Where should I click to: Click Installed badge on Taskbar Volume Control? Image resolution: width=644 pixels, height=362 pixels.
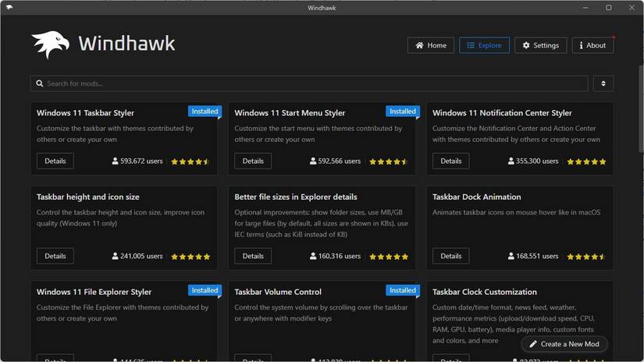point(403,290)
